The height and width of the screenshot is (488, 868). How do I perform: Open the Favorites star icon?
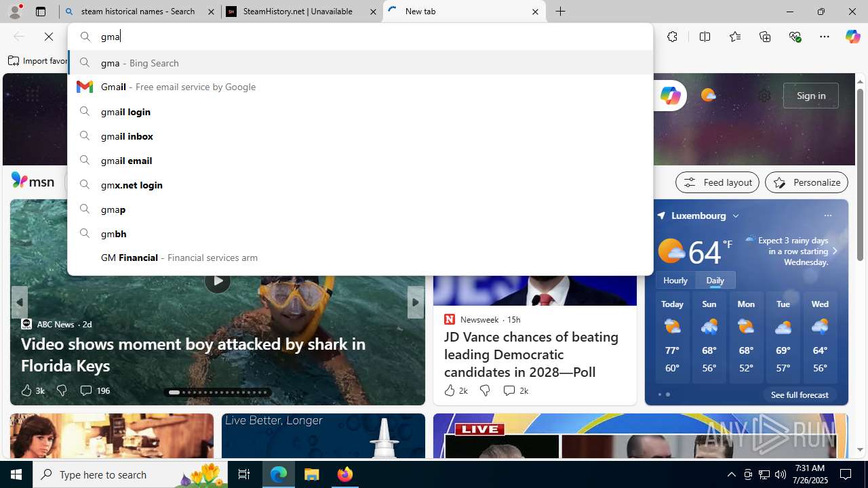(734, 37)
